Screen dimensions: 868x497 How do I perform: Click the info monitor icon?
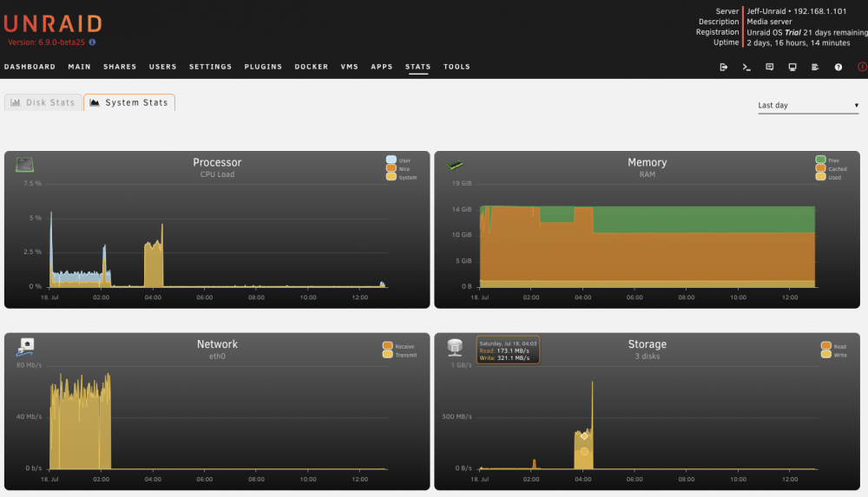tap(792, 67)
